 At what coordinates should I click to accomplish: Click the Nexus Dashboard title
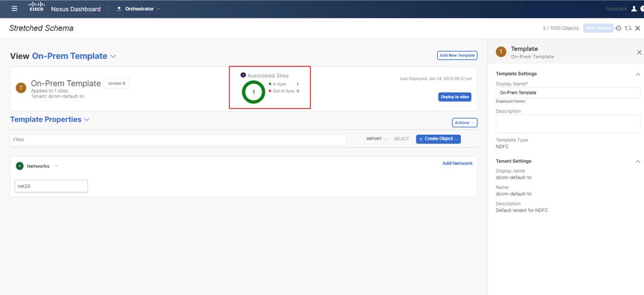coord(76,9)
